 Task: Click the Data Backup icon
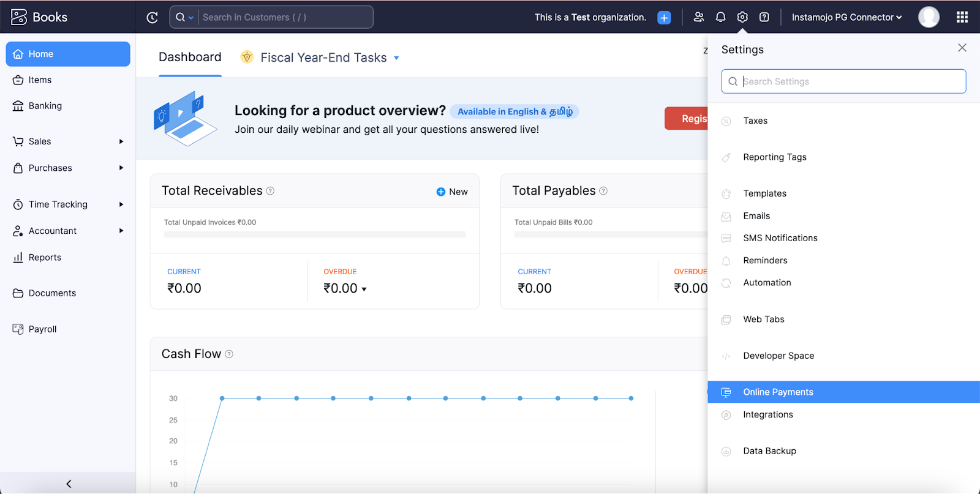(726, 452)
